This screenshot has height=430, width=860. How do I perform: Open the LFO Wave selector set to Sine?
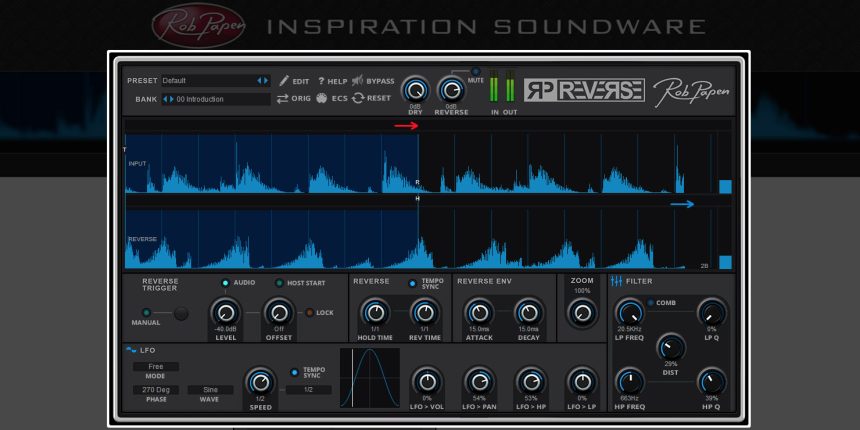click(x=210, y=390)
